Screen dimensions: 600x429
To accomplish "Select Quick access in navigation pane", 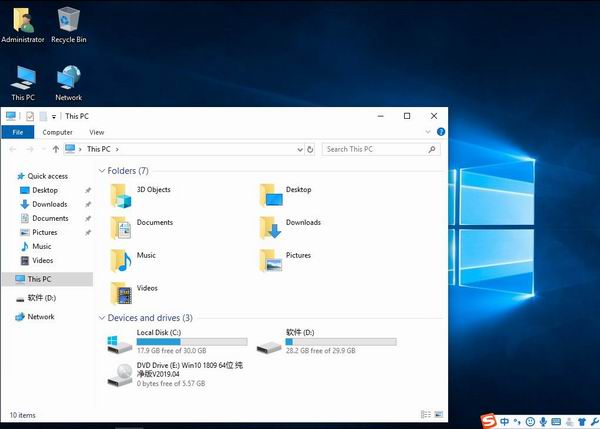I will point(47,176).
